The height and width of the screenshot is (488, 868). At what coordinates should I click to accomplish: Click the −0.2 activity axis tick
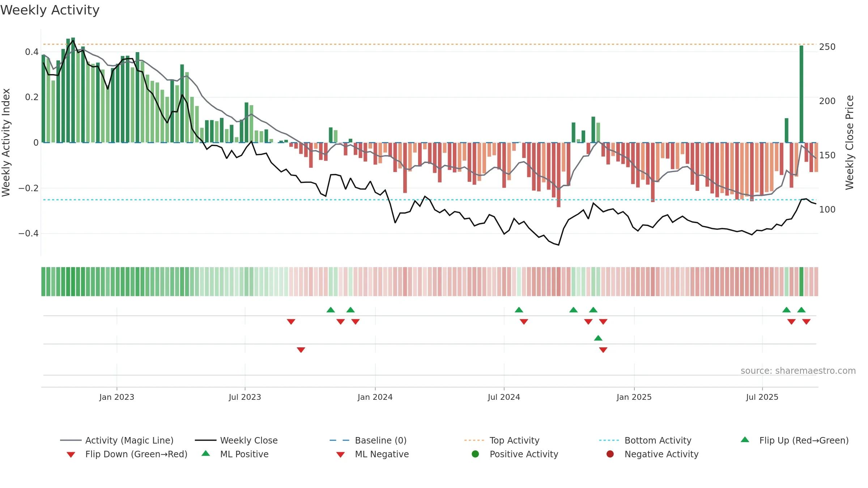click(x=29, y=188)
